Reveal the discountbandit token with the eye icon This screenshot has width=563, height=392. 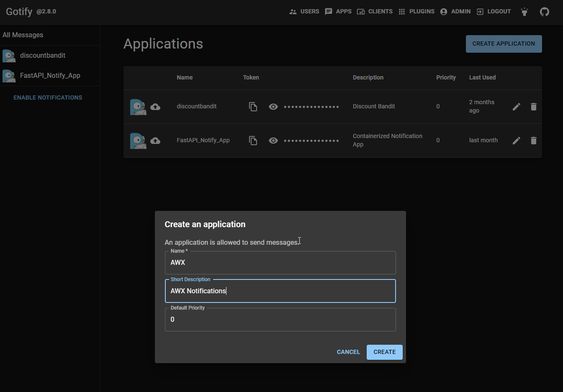click(x=273, y=106)
